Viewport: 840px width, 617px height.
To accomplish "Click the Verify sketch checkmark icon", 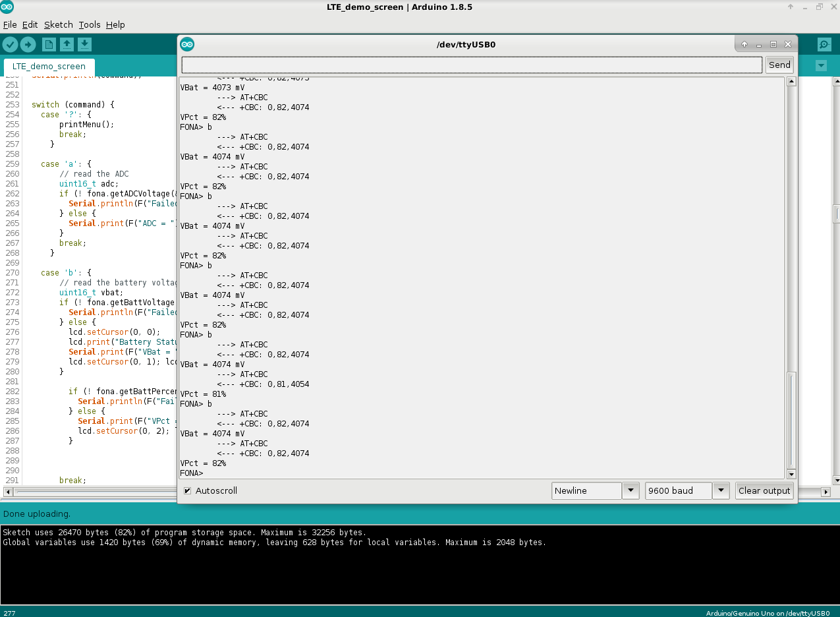I will (x=11, y=44).
